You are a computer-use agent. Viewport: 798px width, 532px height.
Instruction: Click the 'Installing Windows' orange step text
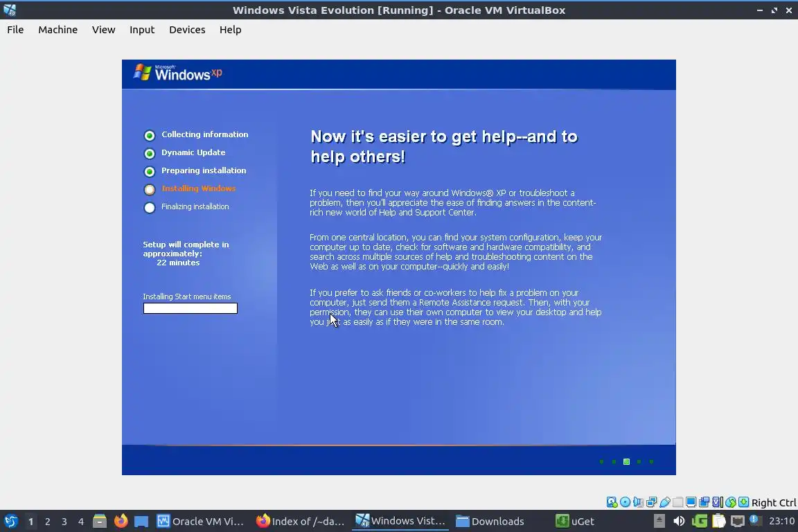(x=199, y=188)
